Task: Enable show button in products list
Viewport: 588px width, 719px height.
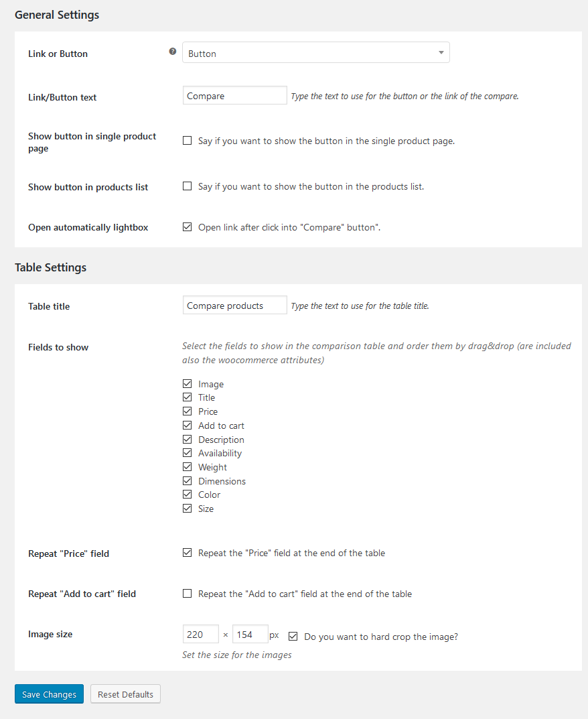Action: point(188,186)
